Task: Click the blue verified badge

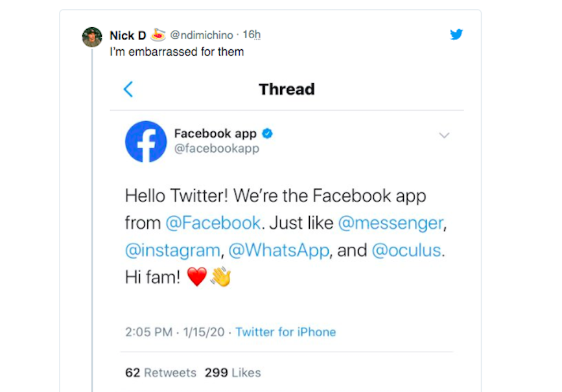Action: (267, 133)
